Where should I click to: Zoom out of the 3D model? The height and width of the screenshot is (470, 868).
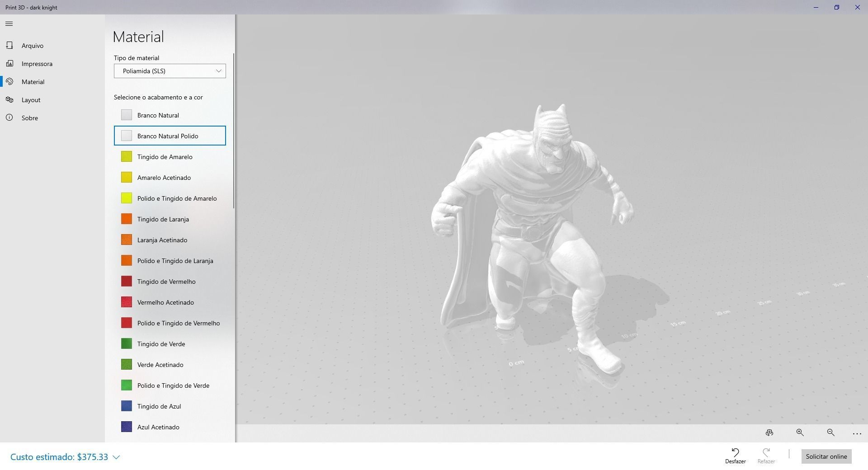click(x=831, y=432)
